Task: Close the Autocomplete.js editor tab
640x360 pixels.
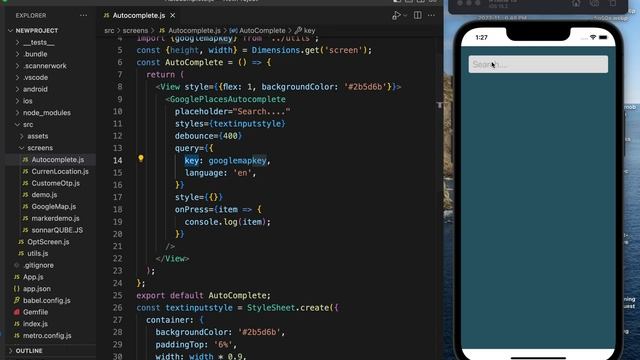Action: point(173,16)
